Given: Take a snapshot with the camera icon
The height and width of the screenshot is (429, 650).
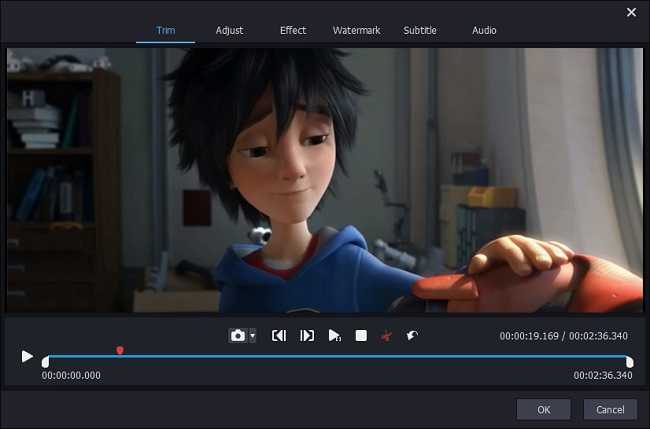Looking at the screenshot, I should pos(238,335).
